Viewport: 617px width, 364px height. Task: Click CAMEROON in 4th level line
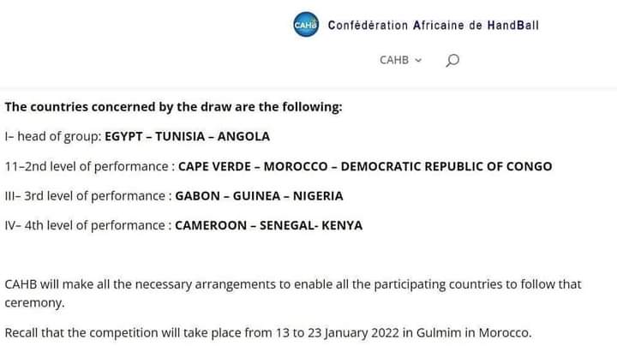[x=211, y=225]
